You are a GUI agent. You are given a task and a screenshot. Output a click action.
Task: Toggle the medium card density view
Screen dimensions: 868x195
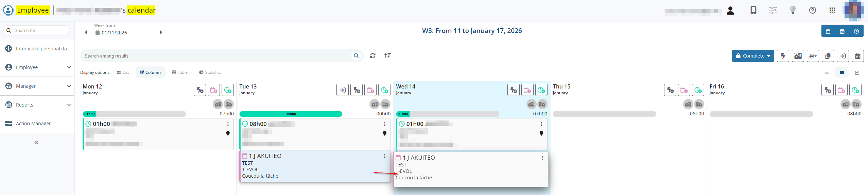tap(842, 72)
